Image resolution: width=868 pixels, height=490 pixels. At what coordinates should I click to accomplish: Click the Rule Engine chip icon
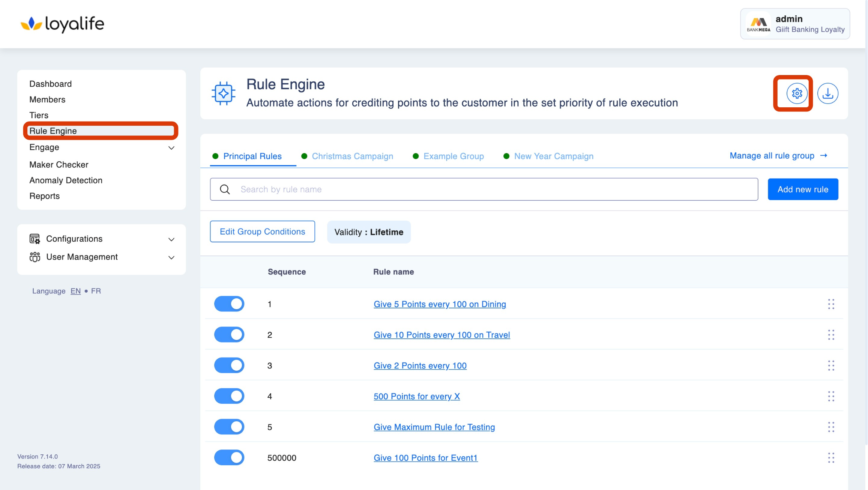click(x=224, y=93)
